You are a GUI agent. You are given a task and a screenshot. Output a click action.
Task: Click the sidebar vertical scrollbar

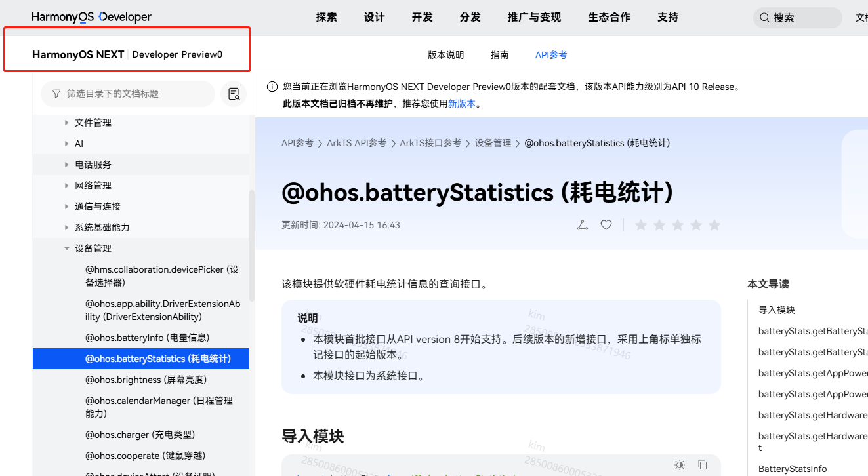pos(252,246)
